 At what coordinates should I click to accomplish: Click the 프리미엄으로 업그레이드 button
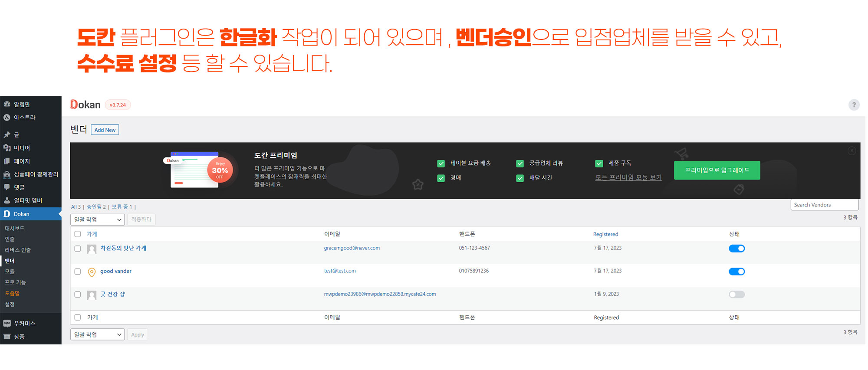pyautogui.click(x=717, y=170)
